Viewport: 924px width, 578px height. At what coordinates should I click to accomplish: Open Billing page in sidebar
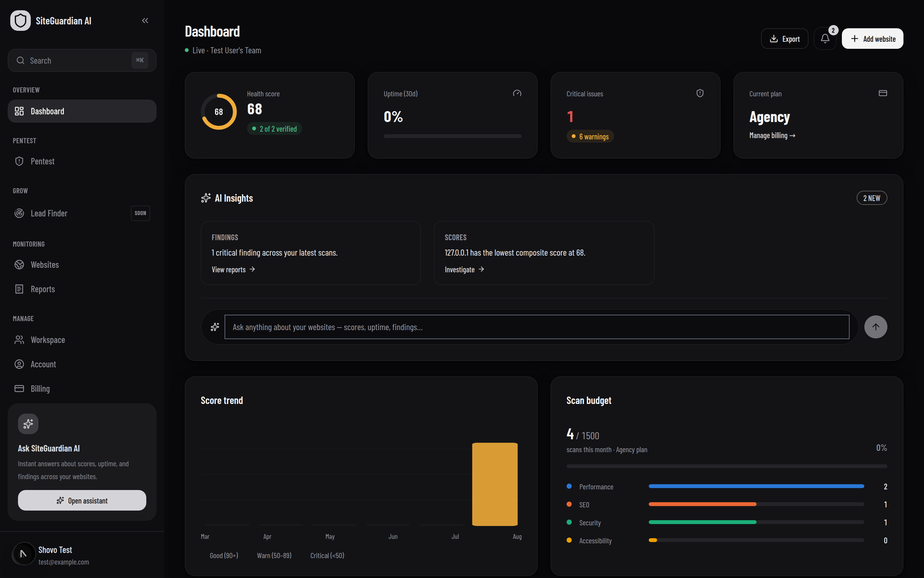(x=82, y=389)
